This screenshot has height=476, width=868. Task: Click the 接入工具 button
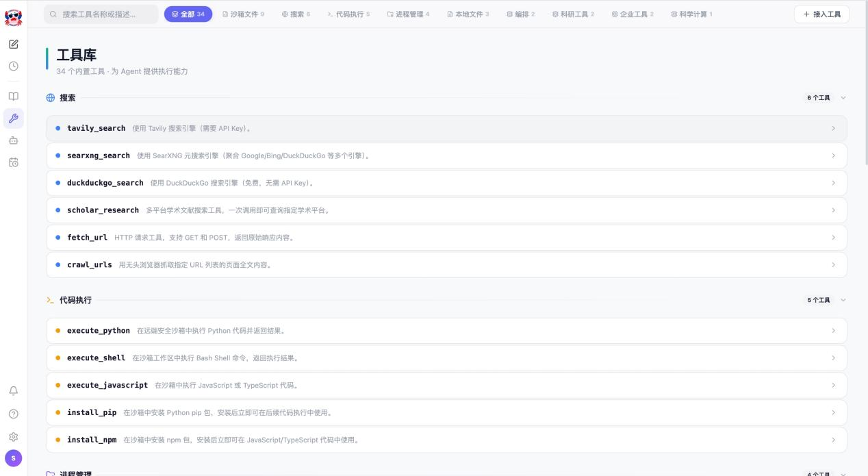tap(821, 14)
